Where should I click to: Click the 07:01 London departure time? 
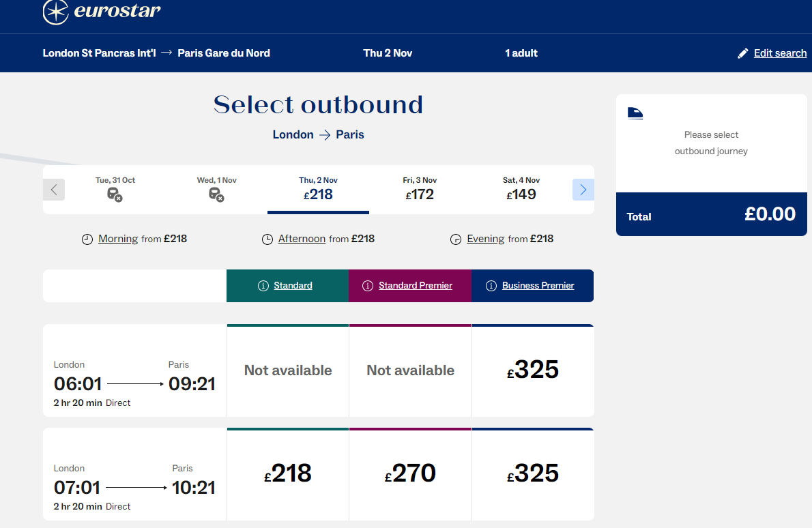77,488
